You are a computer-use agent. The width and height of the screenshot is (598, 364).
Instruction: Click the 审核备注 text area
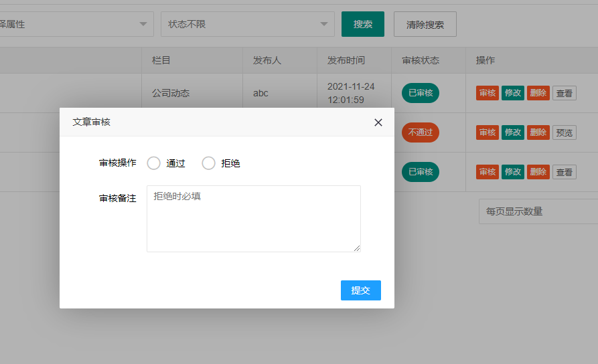click(253, 219)
